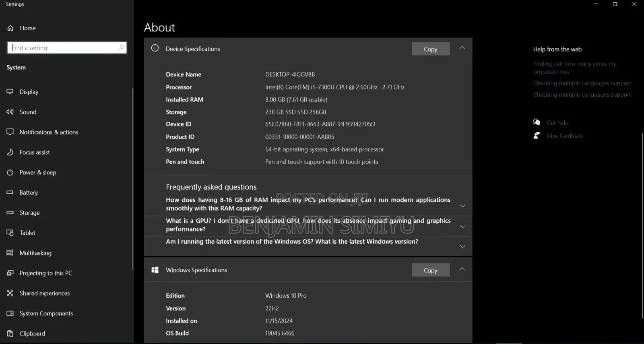The height and width of the screenshot is (344, 644).
Task: Click the Device Specifications info icon
Action: point(155,48)
